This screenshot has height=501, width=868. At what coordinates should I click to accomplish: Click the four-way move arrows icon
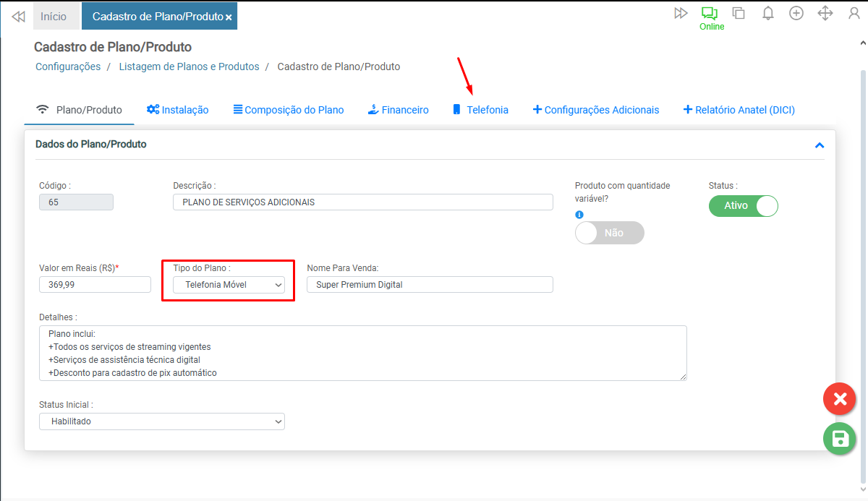tap(825, 13)
